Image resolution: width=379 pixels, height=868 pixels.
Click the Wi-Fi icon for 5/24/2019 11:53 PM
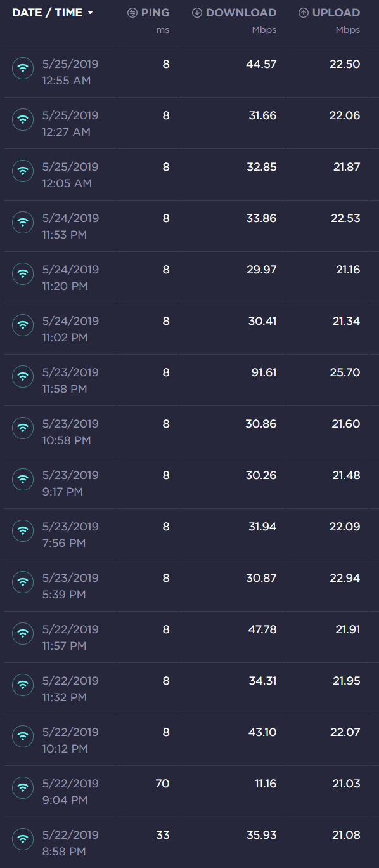click(23, 221)
